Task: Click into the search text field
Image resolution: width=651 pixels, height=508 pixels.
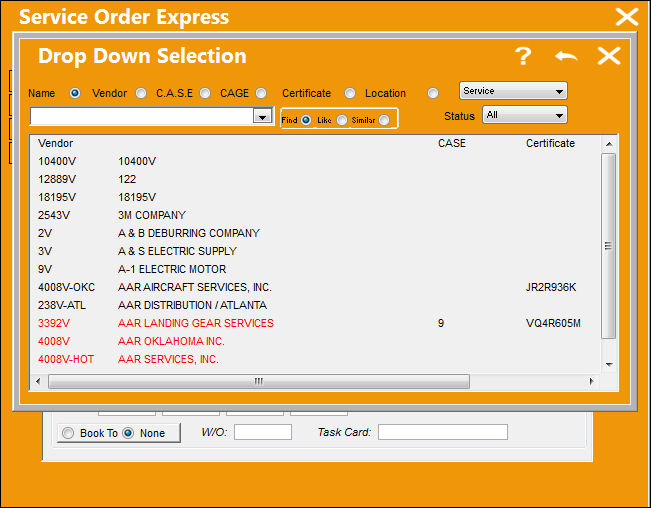Action: click(142, 116)
